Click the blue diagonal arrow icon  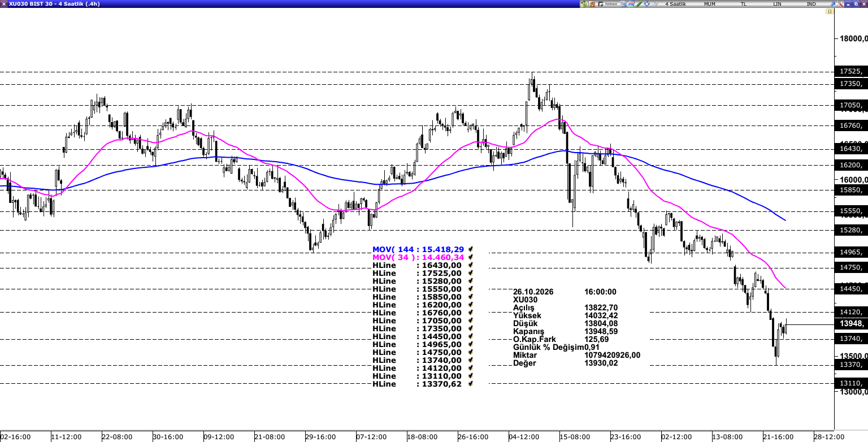[x=832, y=4]
